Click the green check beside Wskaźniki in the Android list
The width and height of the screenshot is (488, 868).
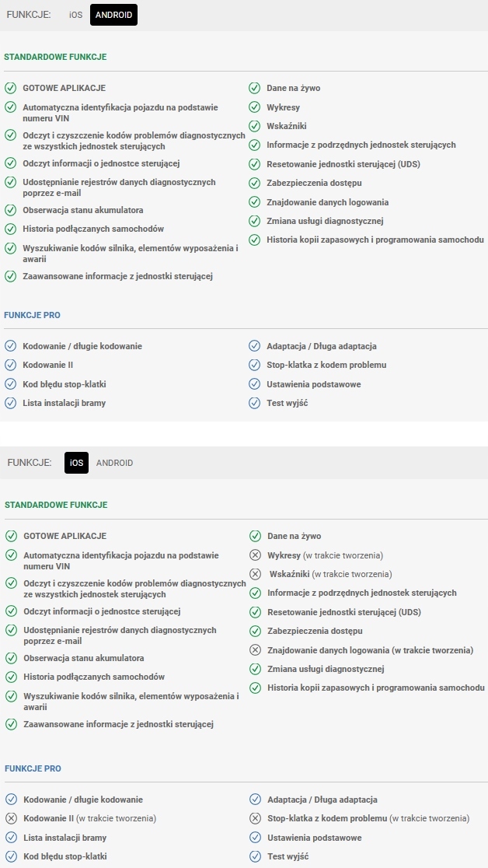point(254,126)
